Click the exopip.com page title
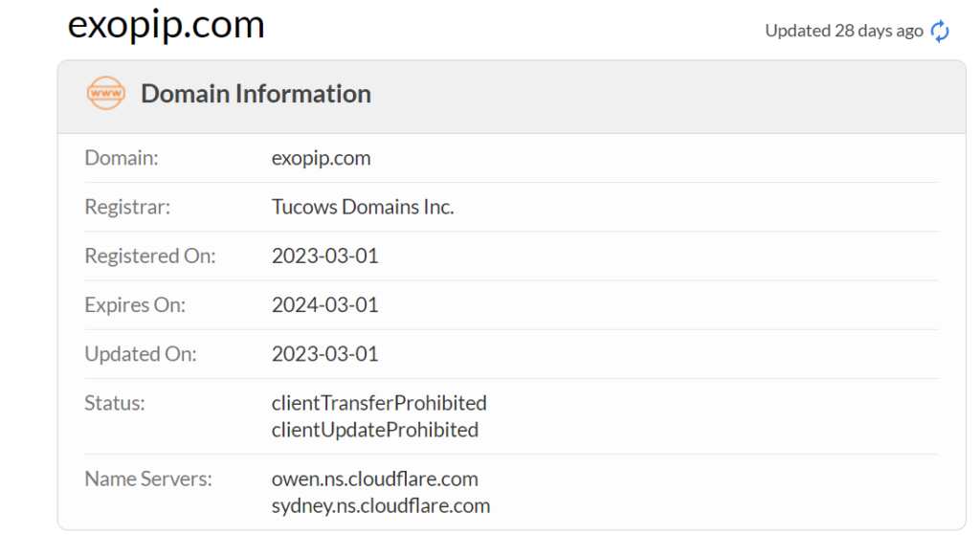This screenshot has height=535, width=980. [167, 25]
